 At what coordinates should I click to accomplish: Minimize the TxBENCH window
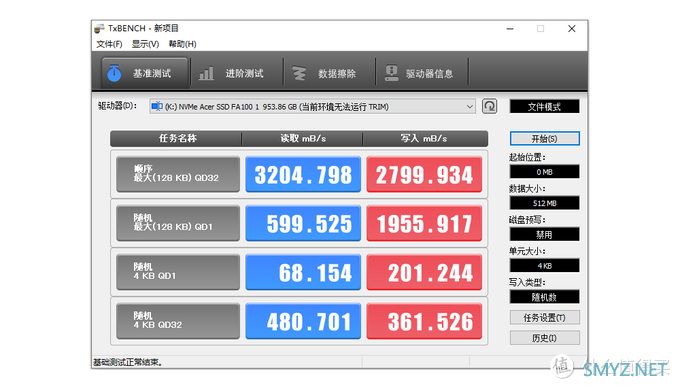tap(510, 29)
